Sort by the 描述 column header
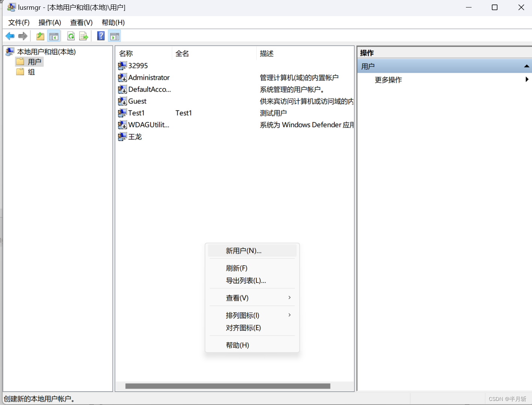The height and width of the screenshot is (405, 532). click(x=305, y=53)
